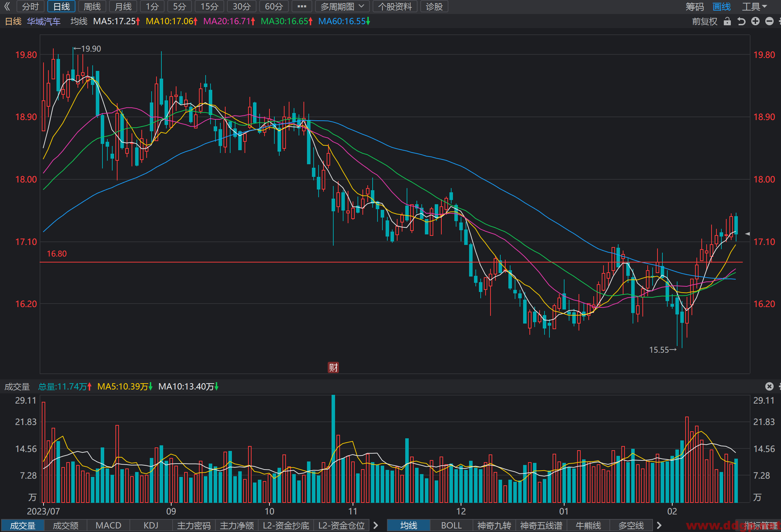Open the 工具 tools dropdown
Screen dimensions: 781x532
click(754, 6)
